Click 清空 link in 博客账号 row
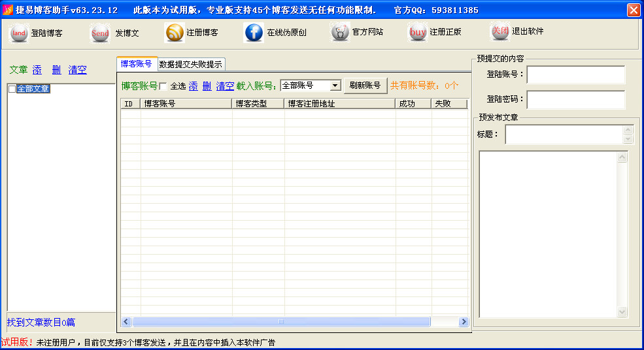 coord(225,86)
